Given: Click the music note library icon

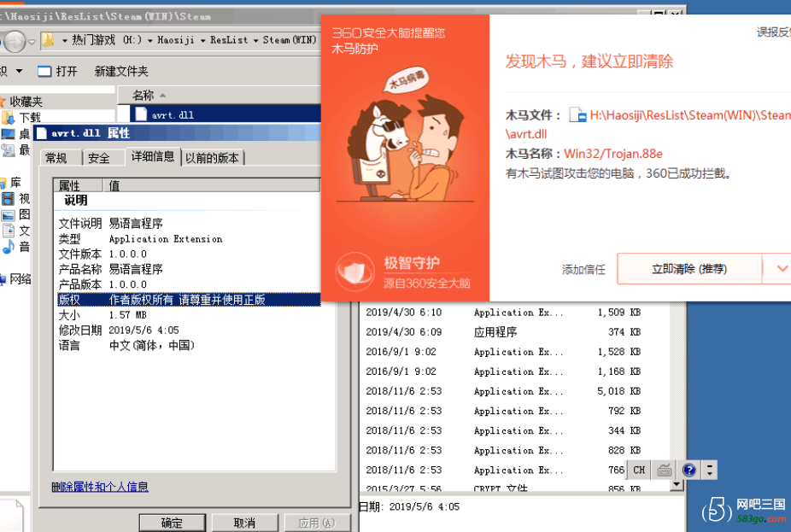Looking at the screenshot, I should pos(8,247).
